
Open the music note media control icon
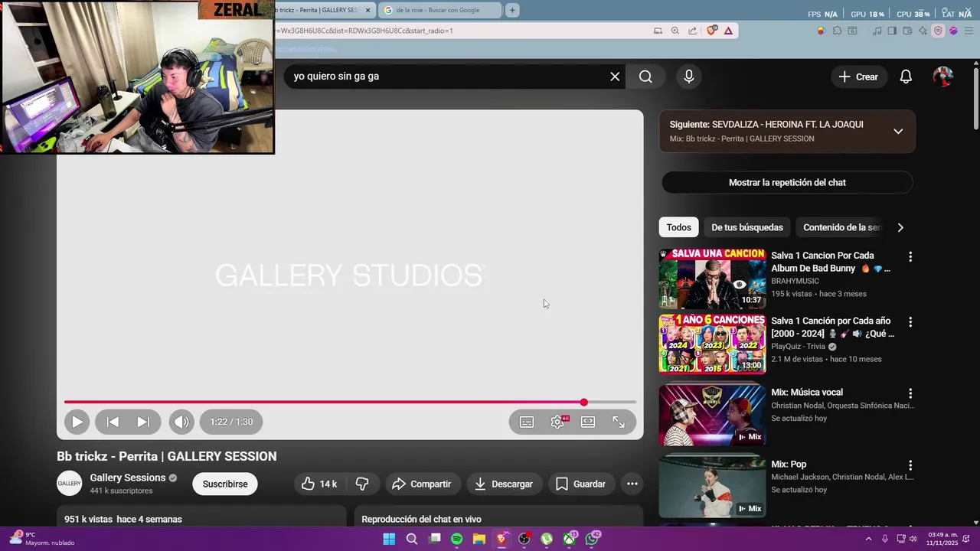point(877,31)
